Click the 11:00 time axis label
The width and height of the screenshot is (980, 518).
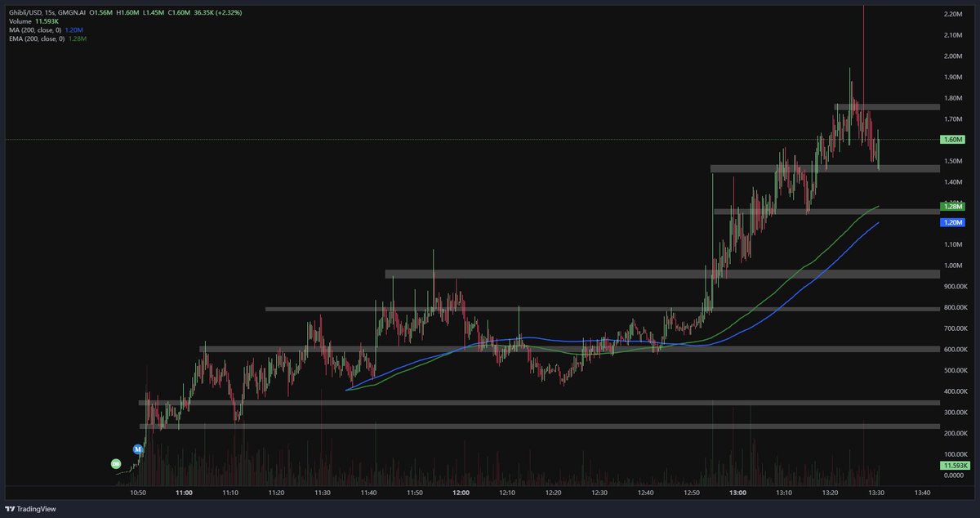[x=184, y=493]
